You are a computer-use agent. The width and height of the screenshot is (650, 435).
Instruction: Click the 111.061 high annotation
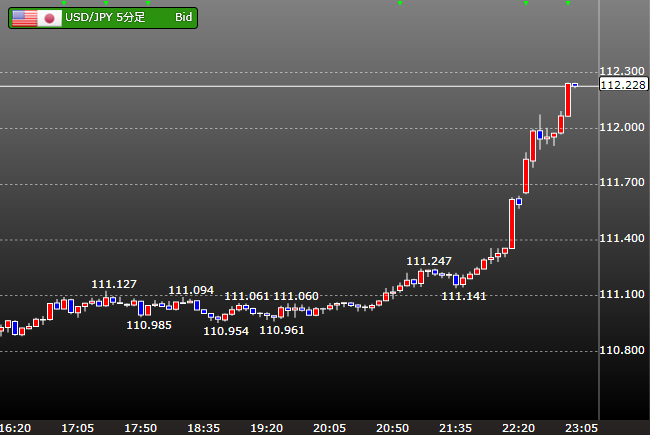pyautogui.click(x=247, y=296)
